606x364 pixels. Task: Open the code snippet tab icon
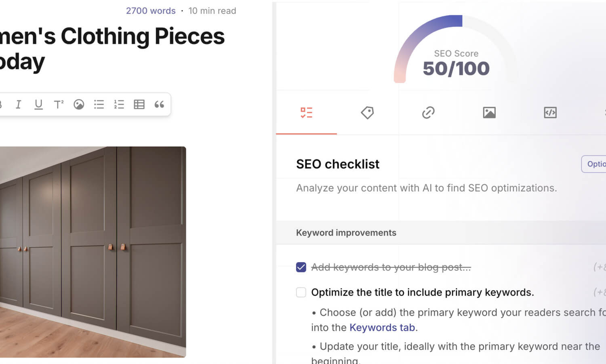point(550,113)
